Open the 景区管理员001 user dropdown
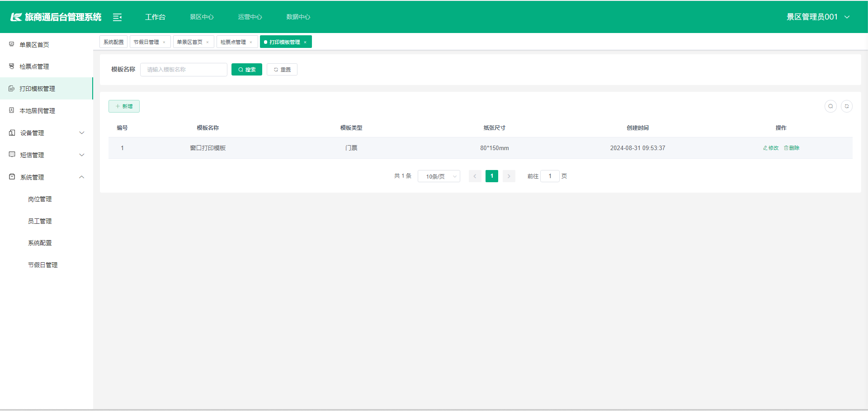This screenshot has width=868, height=411. coord(818,17)
